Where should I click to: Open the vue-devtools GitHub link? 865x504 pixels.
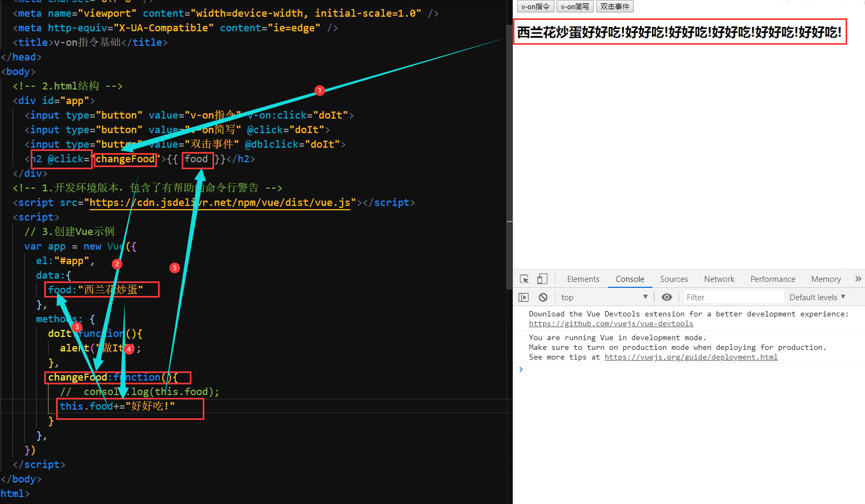coord(611,323)
